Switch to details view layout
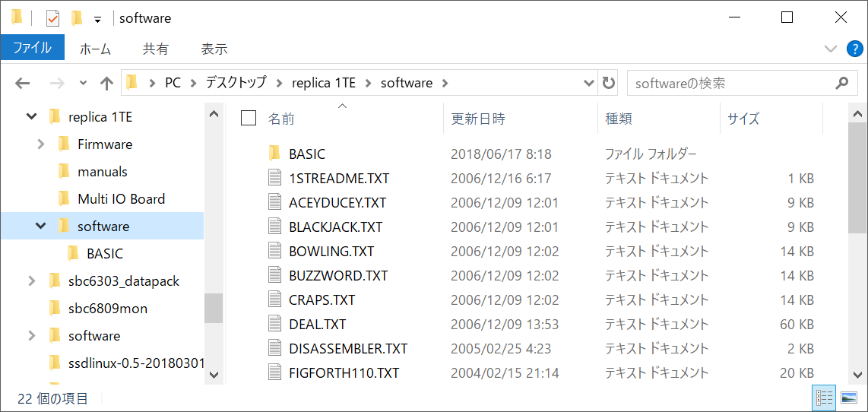 tap(825, 398)
